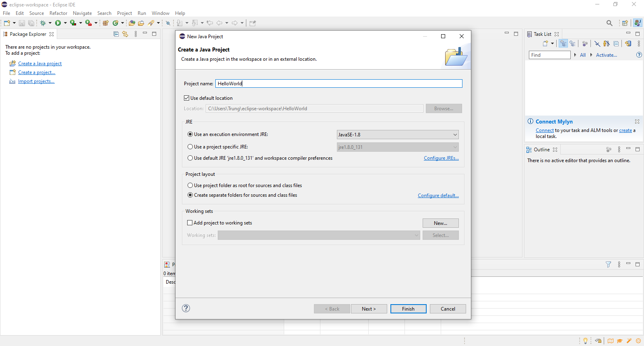
Task: Click the Next > button
Action: tap(369, 309)
